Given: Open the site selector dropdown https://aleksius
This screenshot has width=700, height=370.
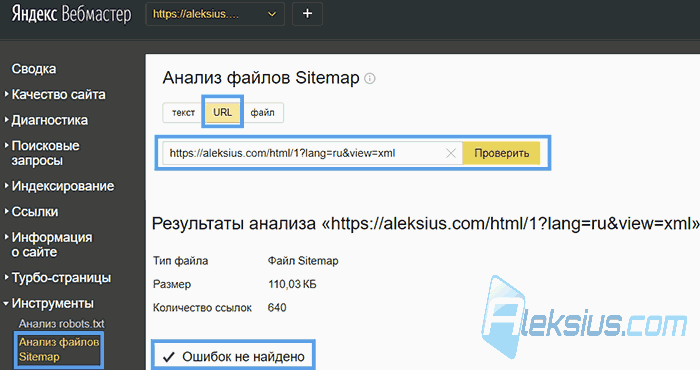Looking at the screenshot, I should pyautogui.click(x=215, y=14).
